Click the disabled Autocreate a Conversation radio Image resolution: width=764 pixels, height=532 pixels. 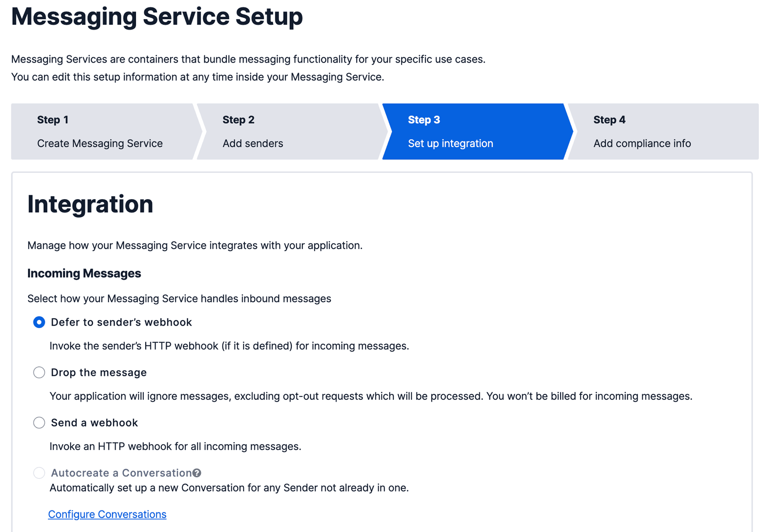click(x=39, y=473)
